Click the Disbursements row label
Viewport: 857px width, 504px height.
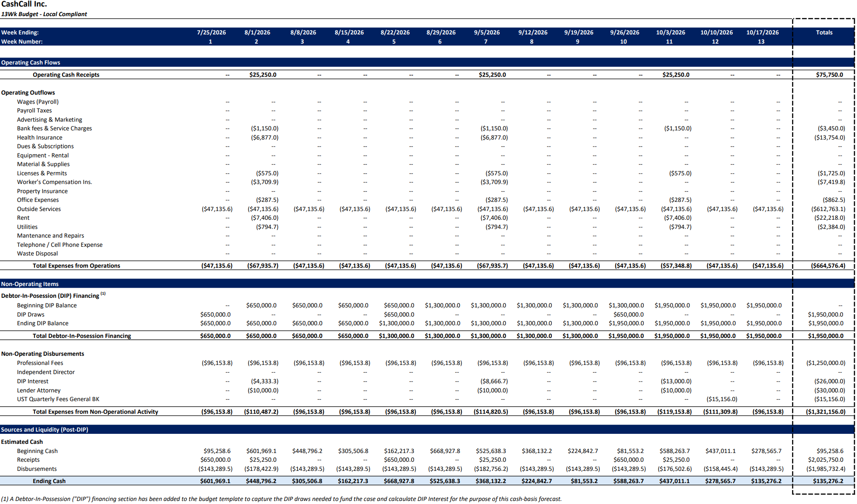(x=37, y=469)
